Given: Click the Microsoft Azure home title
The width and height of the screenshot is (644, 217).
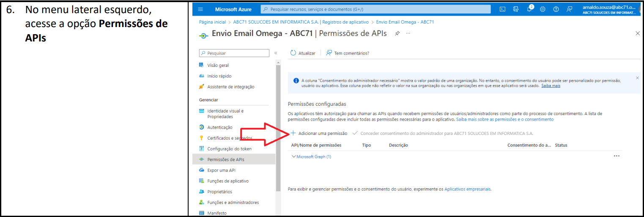Looking at the screenshot, I should coord(233,9).
